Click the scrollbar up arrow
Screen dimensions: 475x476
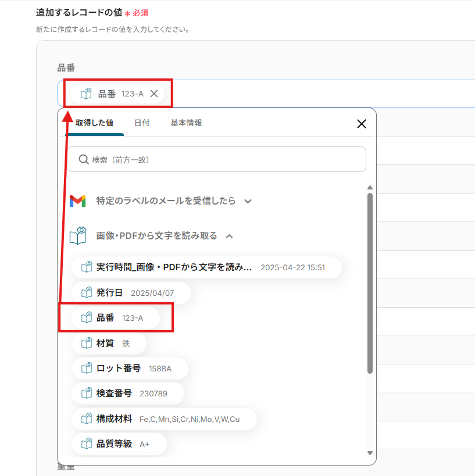click(370, 188)
